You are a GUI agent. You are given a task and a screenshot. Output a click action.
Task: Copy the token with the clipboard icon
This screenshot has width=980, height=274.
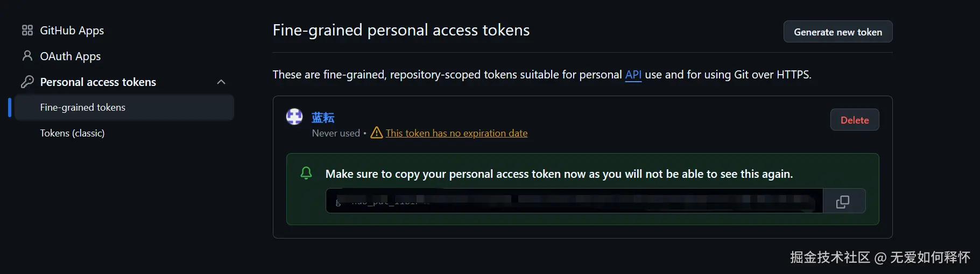(843, 201)
